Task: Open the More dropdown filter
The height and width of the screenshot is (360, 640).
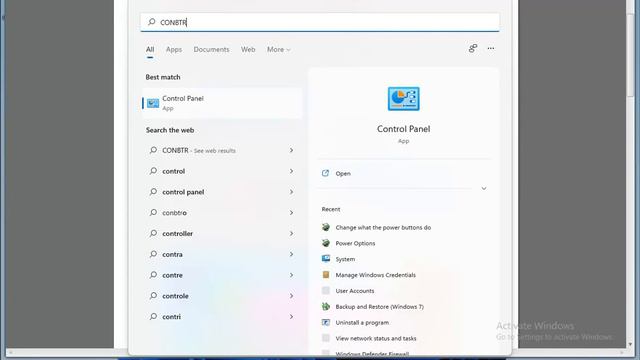Action: [x=278, y=49]
